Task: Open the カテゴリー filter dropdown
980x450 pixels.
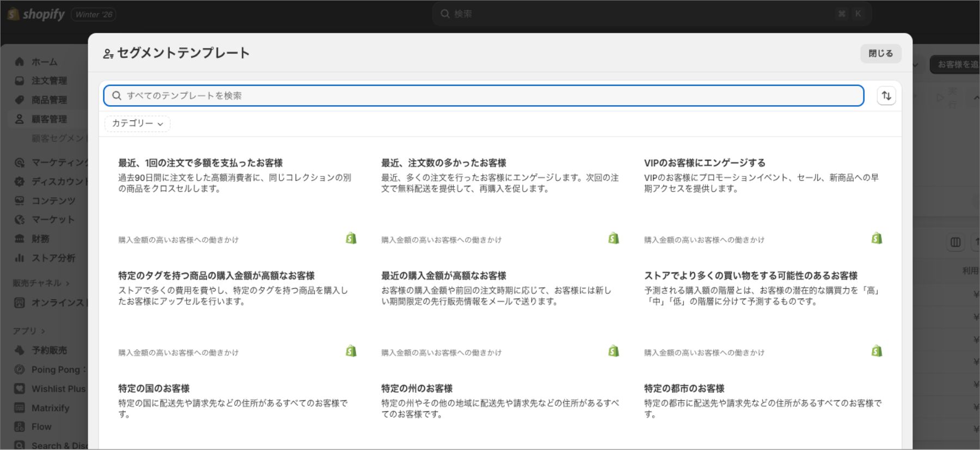Action: [x=137, y=124]
